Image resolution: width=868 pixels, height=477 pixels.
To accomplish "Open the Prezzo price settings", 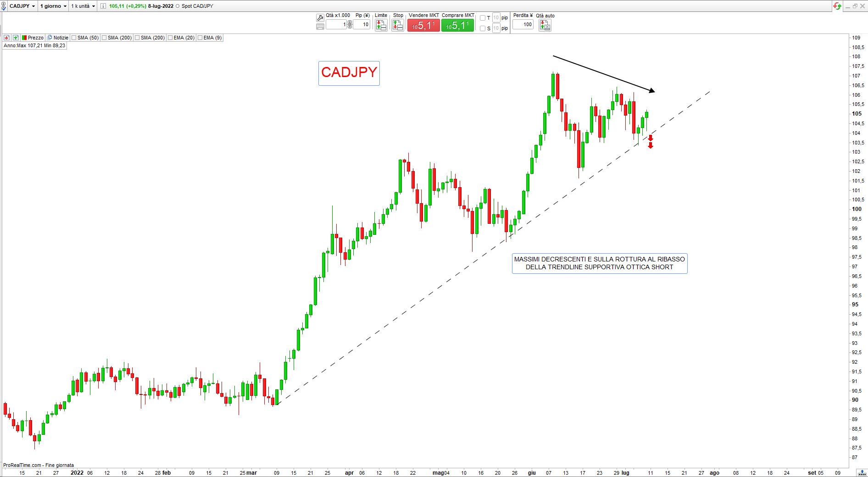I will [33, 38].
